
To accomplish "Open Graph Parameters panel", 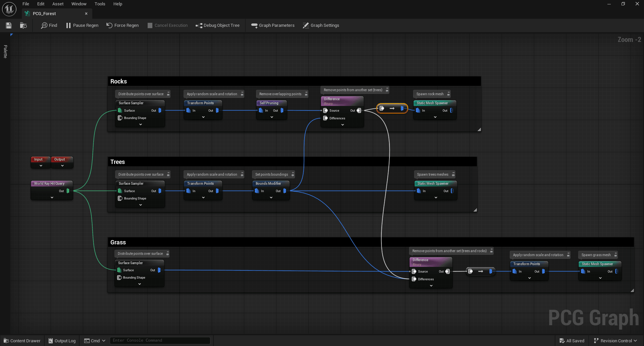I will [273, 25].
